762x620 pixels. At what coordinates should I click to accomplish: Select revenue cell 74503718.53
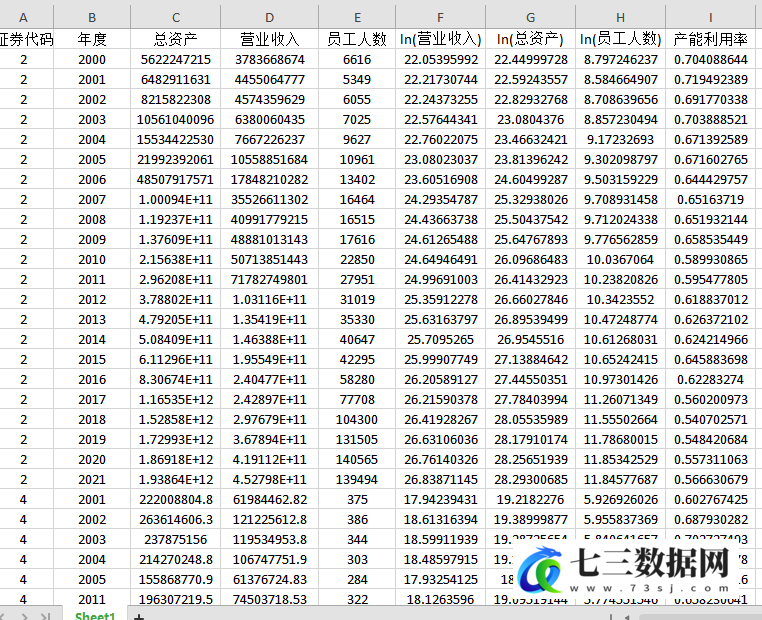point(269,599)
